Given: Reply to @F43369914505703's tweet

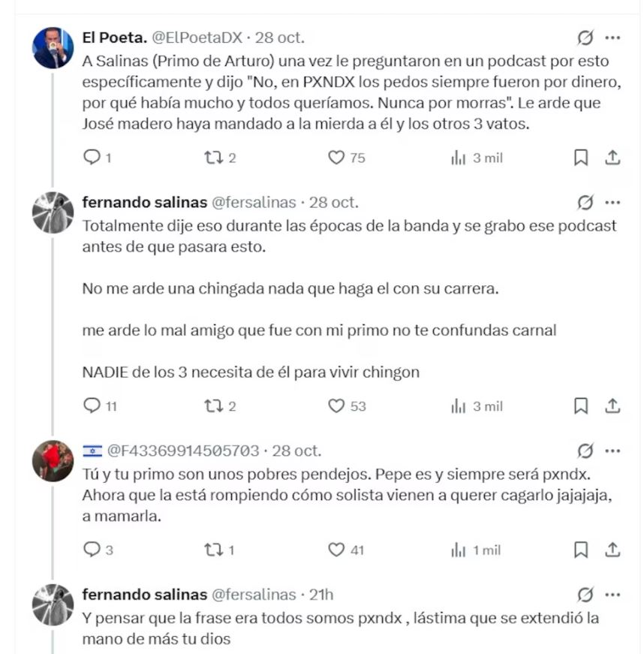Looking at the screenshot, I should (93, 550).
